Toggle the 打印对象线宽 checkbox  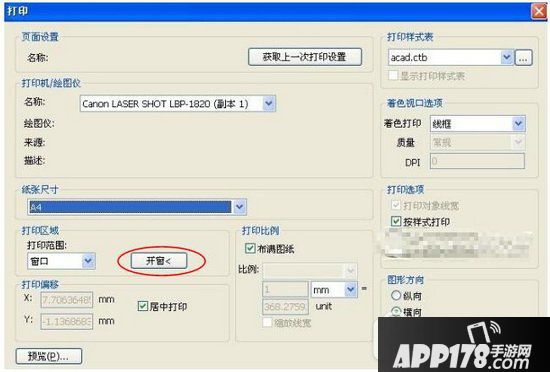point(396,205)
